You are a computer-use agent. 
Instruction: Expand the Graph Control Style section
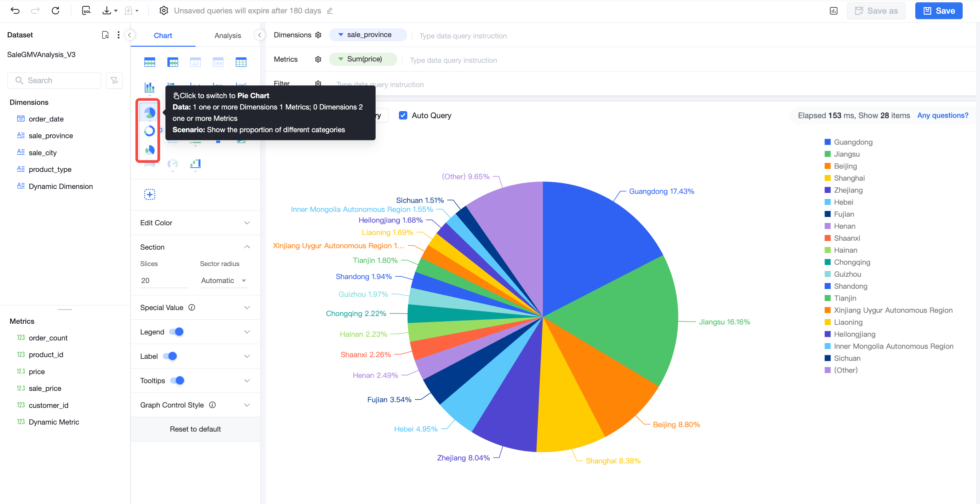click(195, 405)
